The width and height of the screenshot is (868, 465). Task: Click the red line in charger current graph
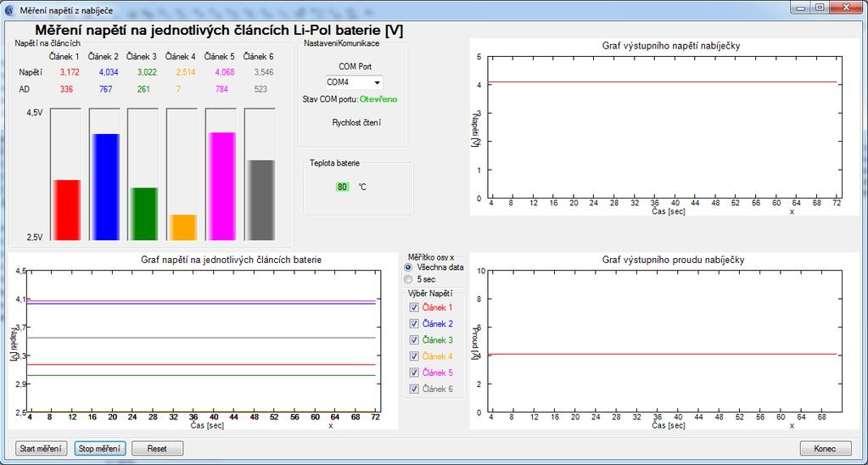click(662, 354)
